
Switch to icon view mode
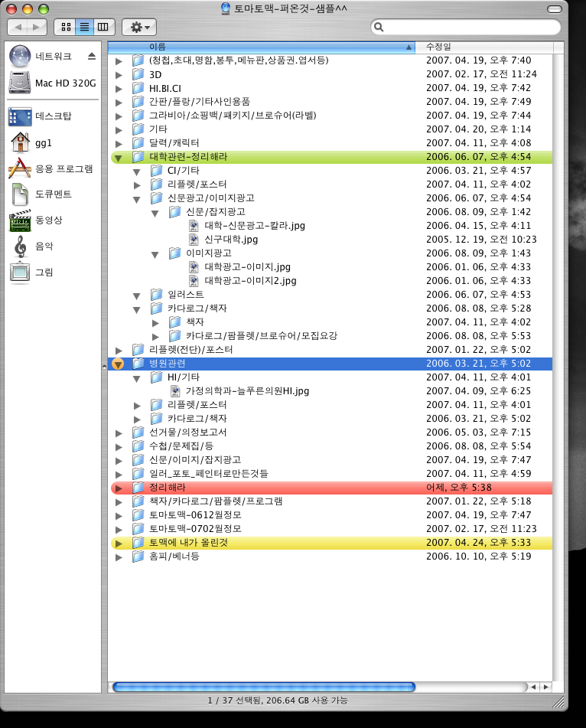(x=66, y=27)
